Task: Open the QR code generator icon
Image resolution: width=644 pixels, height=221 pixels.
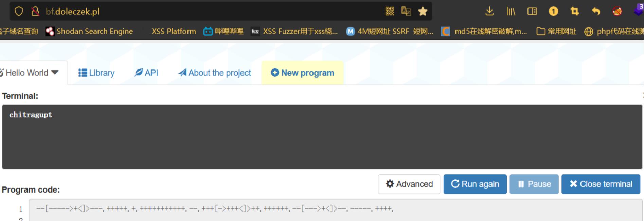Action: [x=390, y=12]
